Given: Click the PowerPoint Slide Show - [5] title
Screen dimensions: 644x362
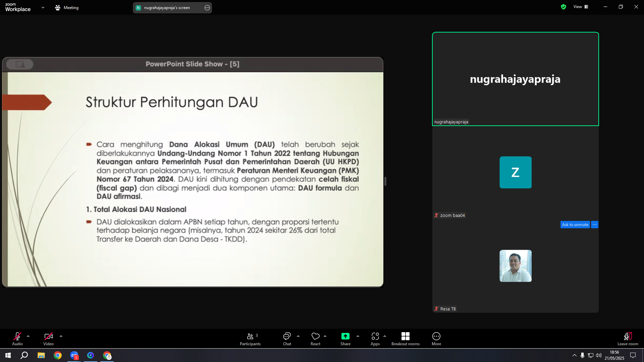Looking at the screenshot, I should [x=193, y=64].
